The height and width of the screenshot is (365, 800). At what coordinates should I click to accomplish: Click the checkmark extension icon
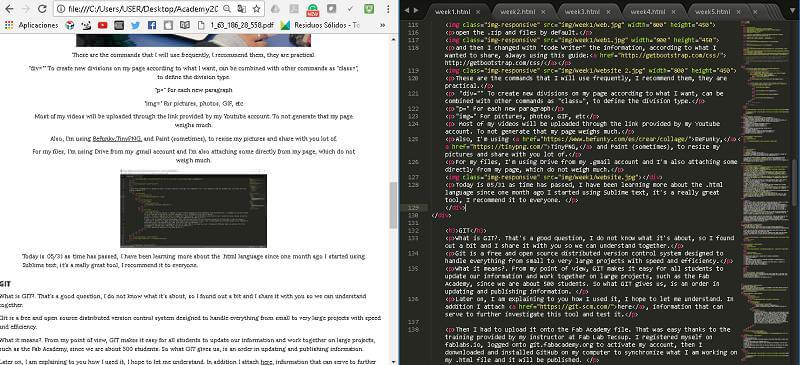point(350,9)
